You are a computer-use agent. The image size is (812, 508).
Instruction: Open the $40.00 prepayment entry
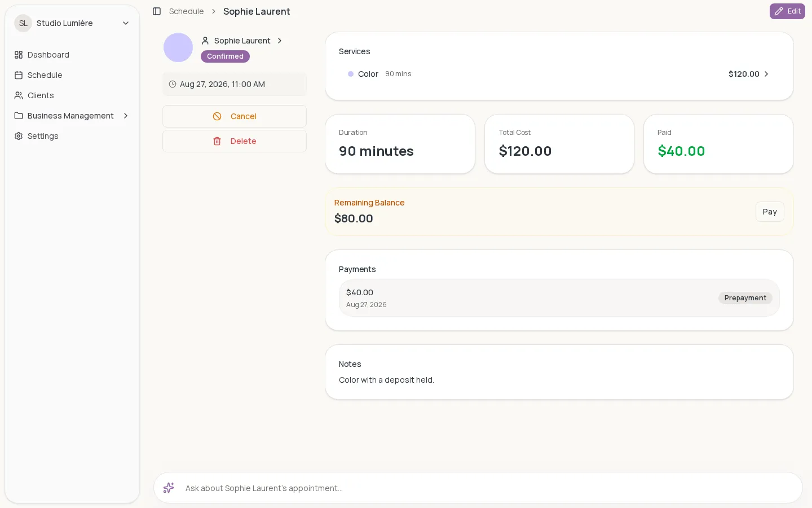pos(559,298)
